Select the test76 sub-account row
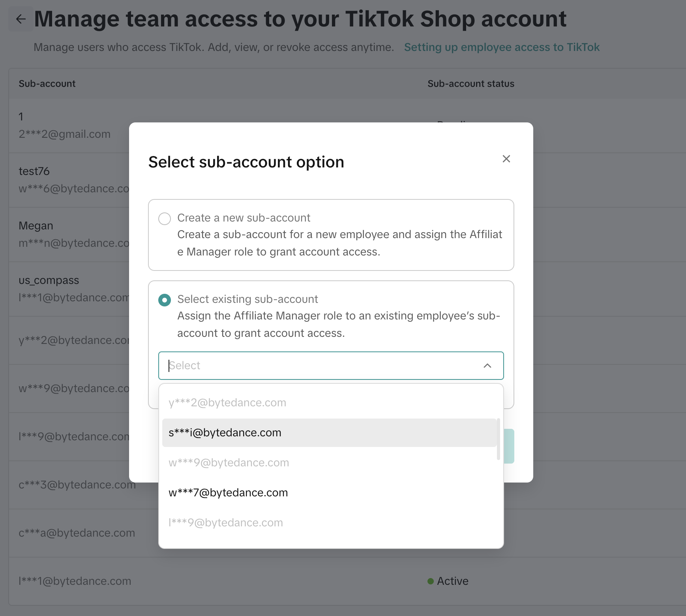 point(34,171)
